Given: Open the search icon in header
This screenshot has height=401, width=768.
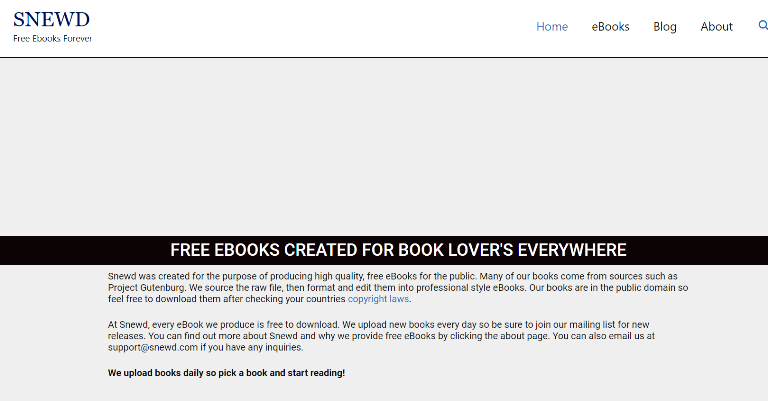Looking at the screenshot, I should point(763,25).
